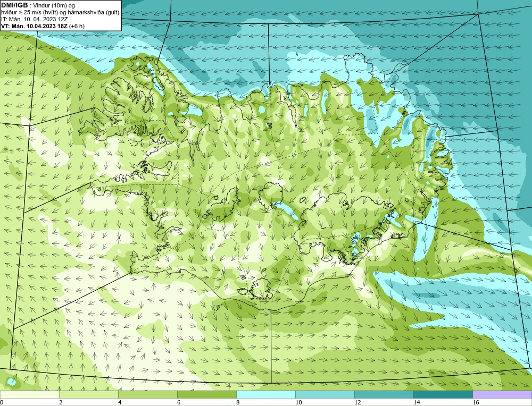Click the 'hviður > 25 m/s' legend line
Viewport: 532px width, 406px height.
pyautogui.click(x=60, y=13)
